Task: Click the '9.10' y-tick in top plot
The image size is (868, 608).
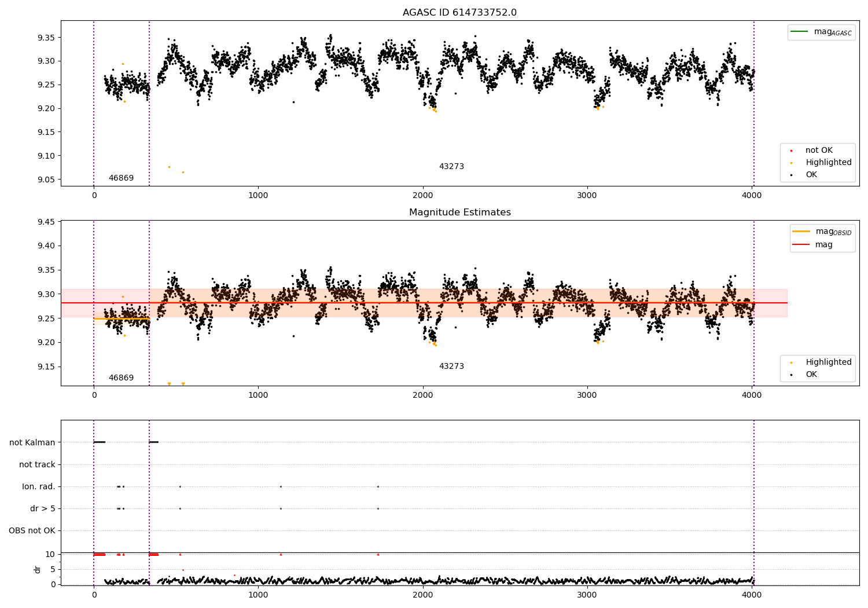Action: (x=46, y=156)
